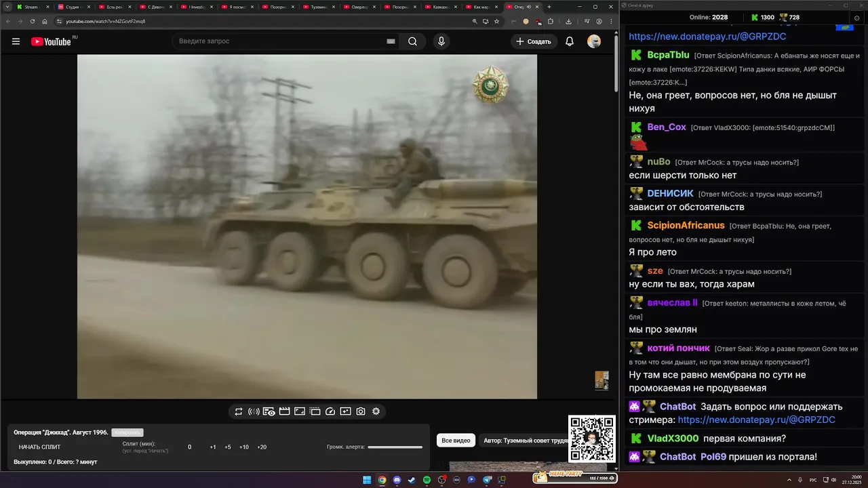Image resolution: width=868 pixels, height=488 pixels.
Task: Click the chat message 'мы про землян'
Action: (x=663, y=329)
